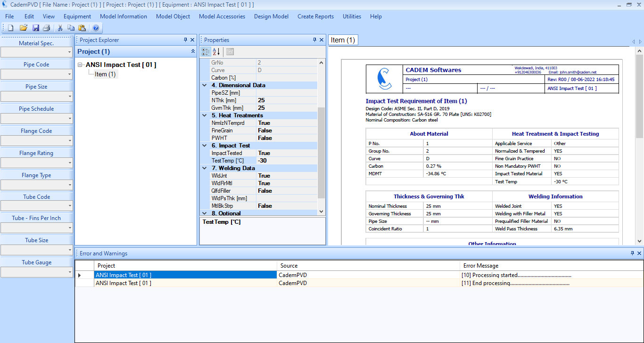Select Item (1) in Project Explorer tree
The width and height of the screenshot is (644, 343).
(x=105, y=74)
